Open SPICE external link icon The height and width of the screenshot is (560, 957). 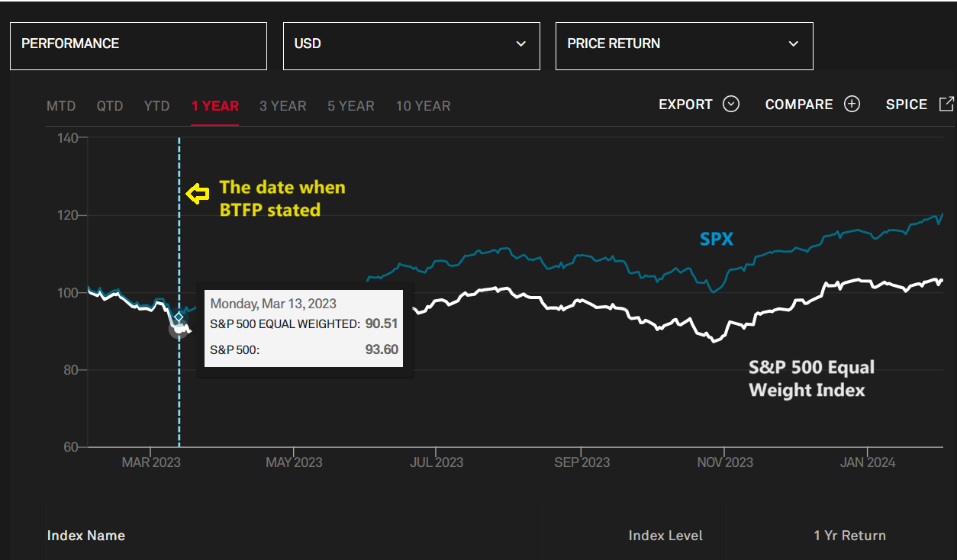point(946,105)
